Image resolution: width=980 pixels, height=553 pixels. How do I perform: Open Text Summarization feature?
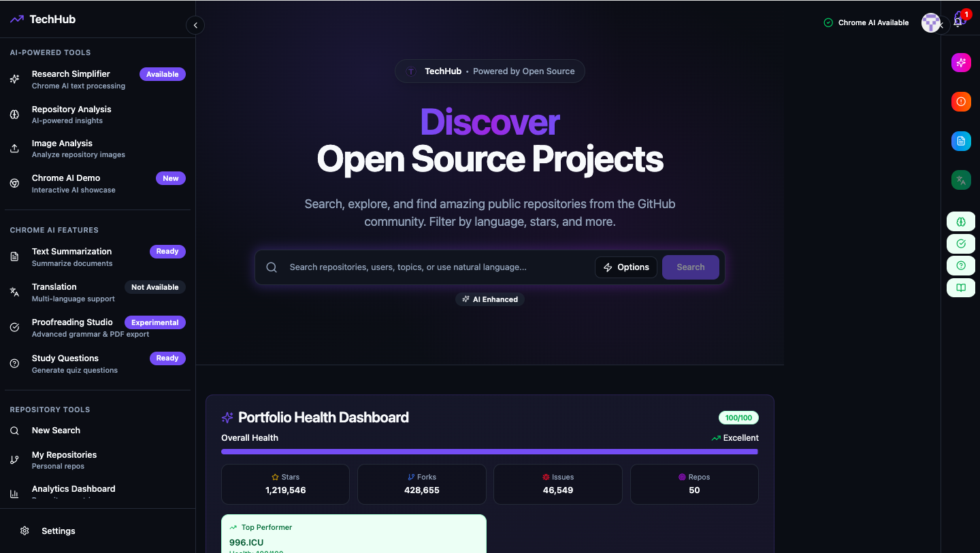tap(98, 256)
